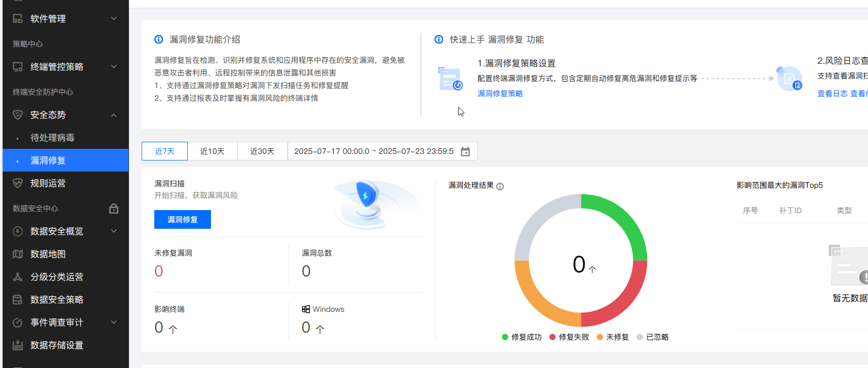The width and height of the screenshot is (868, 368).
Task: Open 数据地图 in the sidebar
Action: [66, 254]
